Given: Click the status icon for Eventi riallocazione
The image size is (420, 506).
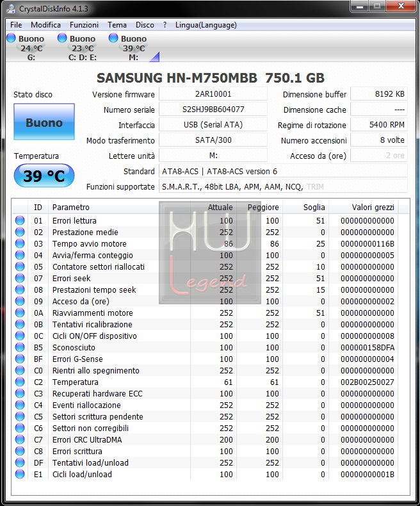Looking at the screenshot, I should (20, 405).
